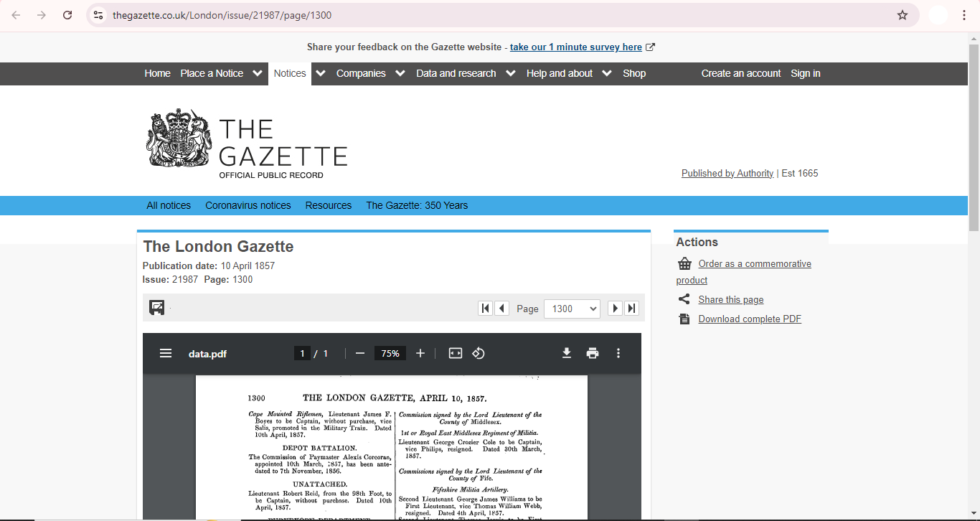Click Share this page link

pos(731,300)
